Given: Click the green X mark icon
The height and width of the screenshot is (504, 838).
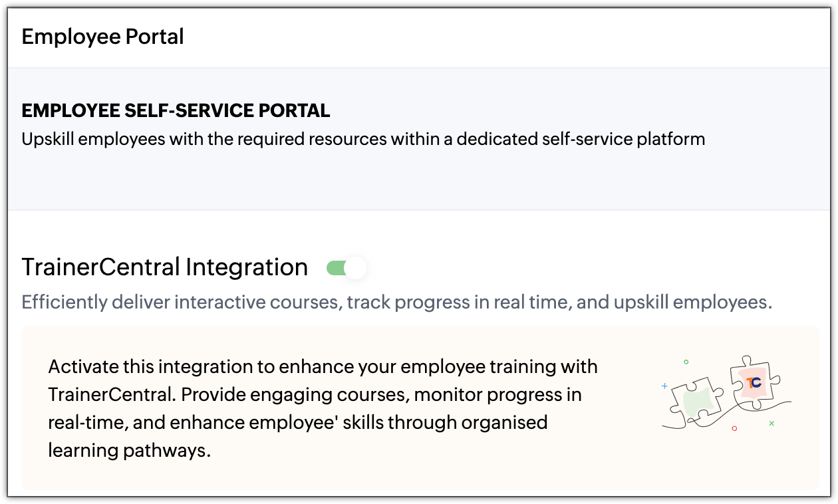Looking at the screenshot, I should click(x=771, y=423).
